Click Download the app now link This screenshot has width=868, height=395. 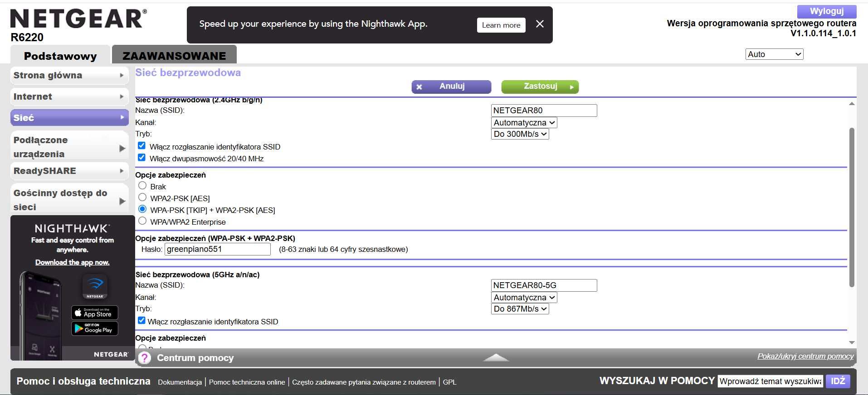(73, 262)
